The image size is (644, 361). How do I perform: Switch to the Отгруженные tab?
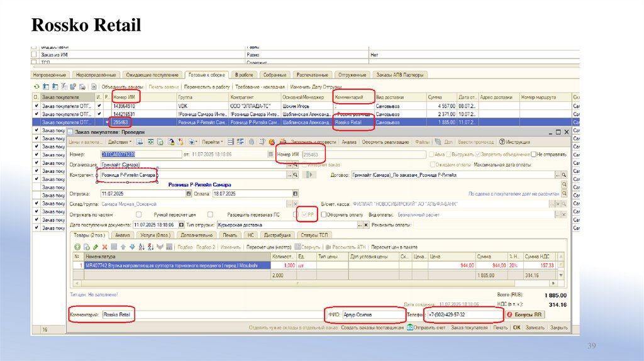coord(352,75)
